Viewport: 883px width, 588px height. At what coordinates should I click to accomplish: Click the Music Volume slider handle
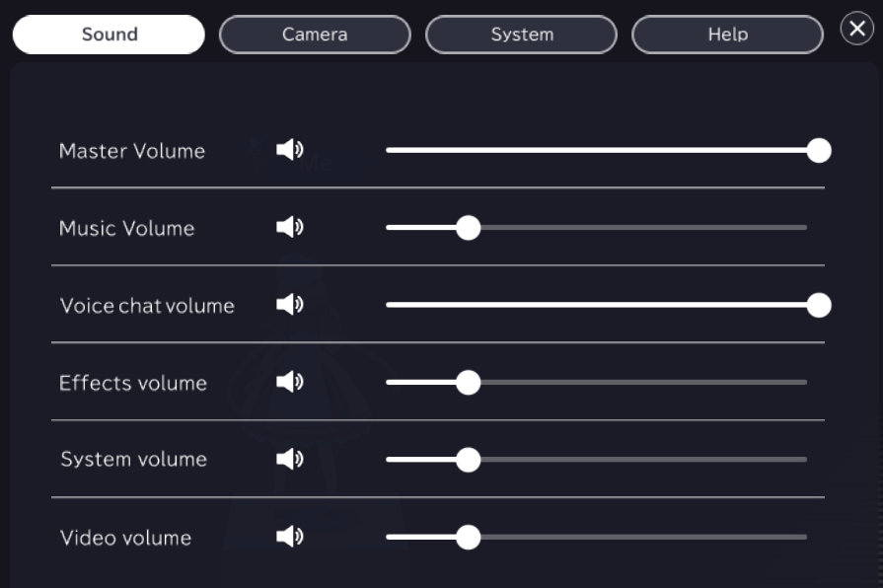point(469,228)
